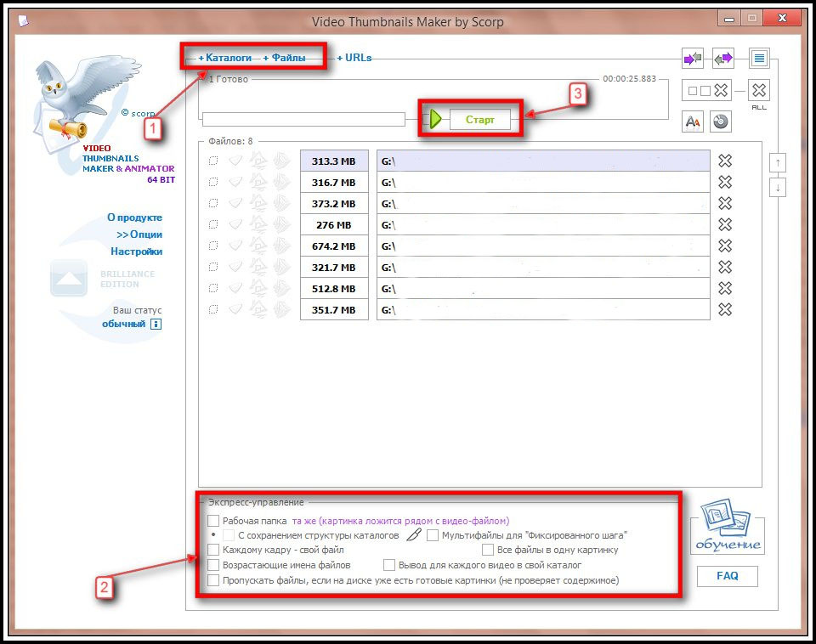816x644 pixels.
Task: Select the G:\ path of the 313.3 MB file
Action: pos(543,161)
